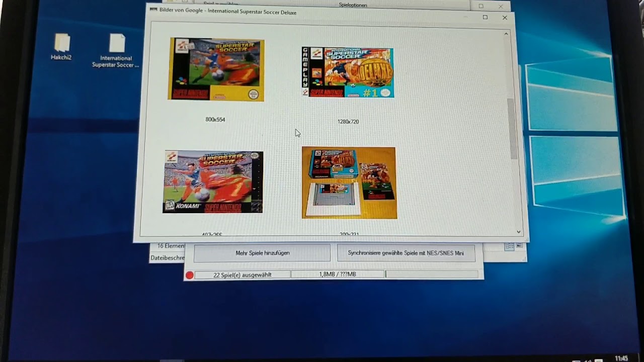The height and width of the screenshot is (362, 644).
Task: Click 'Mehr Spiele hinzufügen' button
Action: tap(262, 253)
